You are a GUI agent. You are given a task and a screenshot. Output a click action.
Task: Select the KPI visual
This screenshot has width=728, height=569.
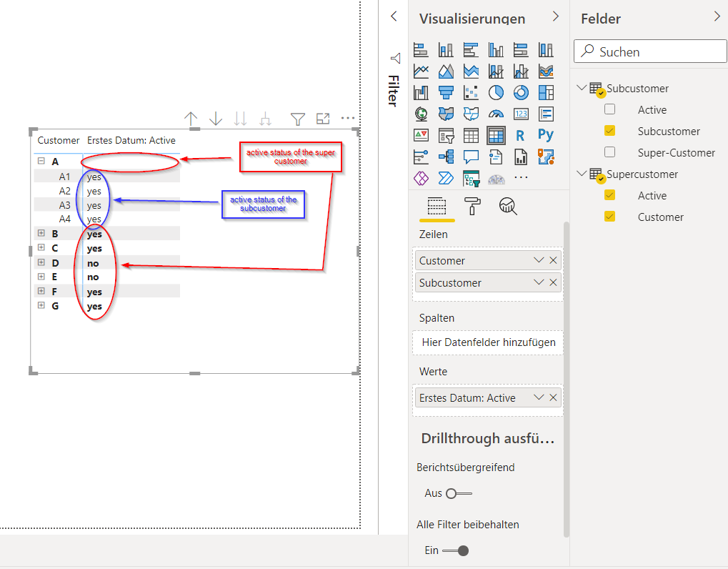tap(421, 135)
